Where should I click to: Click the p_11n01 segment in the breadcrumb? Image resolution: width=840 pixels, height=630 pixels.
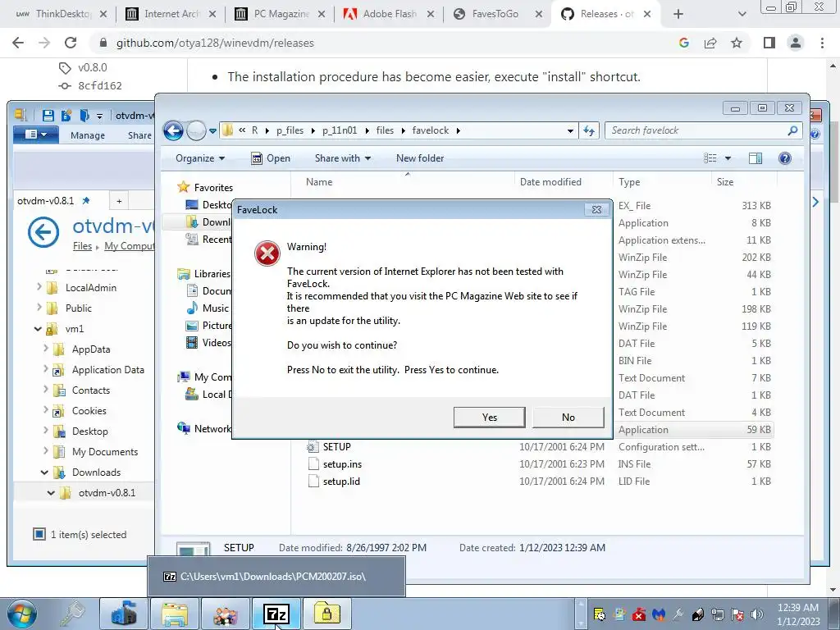pyautogui.click(x=340, y=130)
